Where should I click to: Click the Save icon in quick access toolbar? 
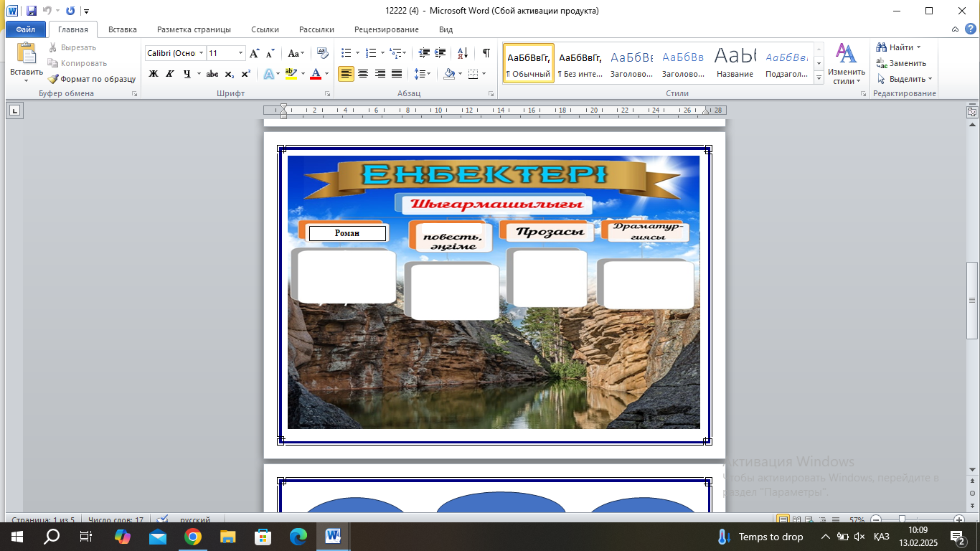32,11
